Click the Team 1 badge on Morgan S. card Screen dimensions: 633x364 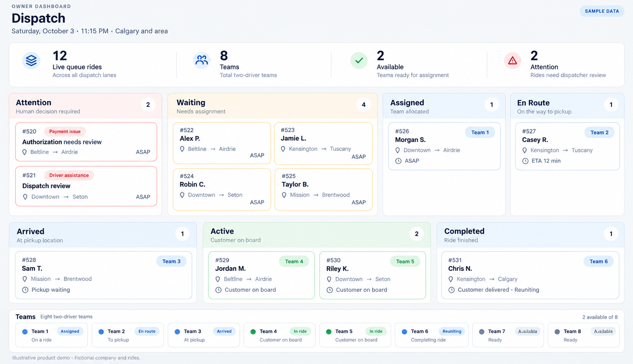(480, 132)
